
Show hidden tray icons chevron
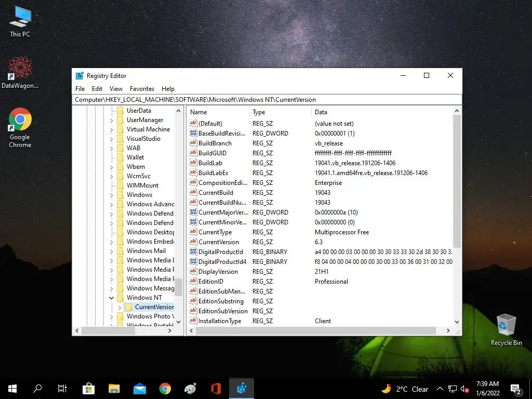point(440,389)
